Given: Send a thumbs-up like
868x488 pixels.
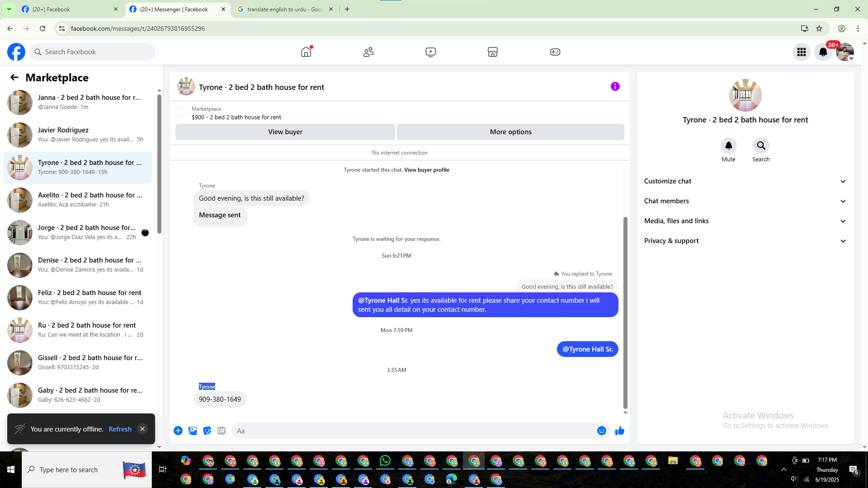Looking at the screenshot, I should 620,431.
